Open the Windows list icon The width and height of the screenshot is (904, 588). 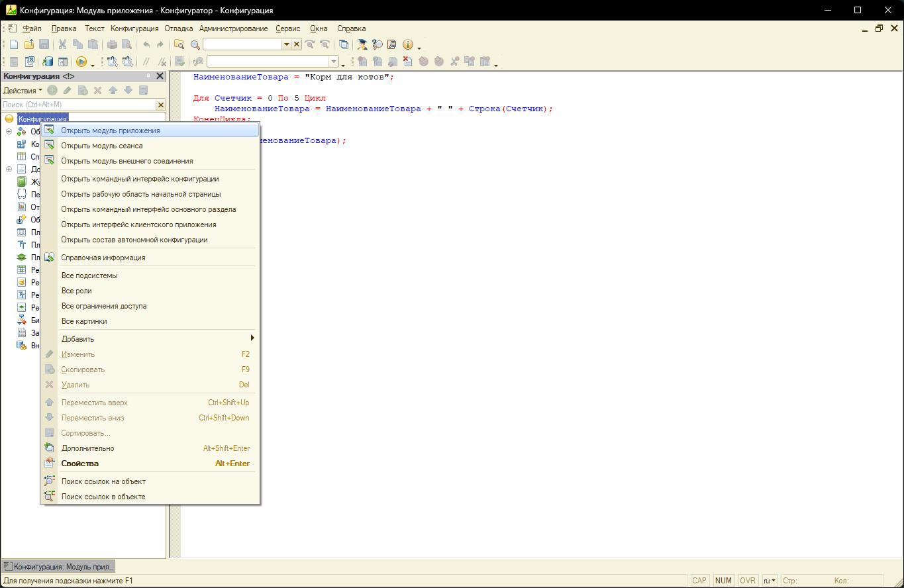tap(344, 44)
